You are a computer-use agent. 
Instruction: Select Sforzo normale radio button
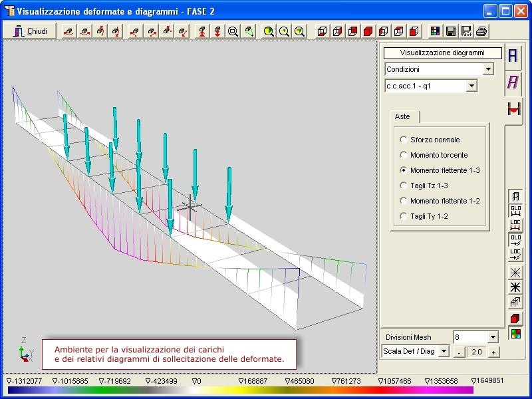point(404,140)
